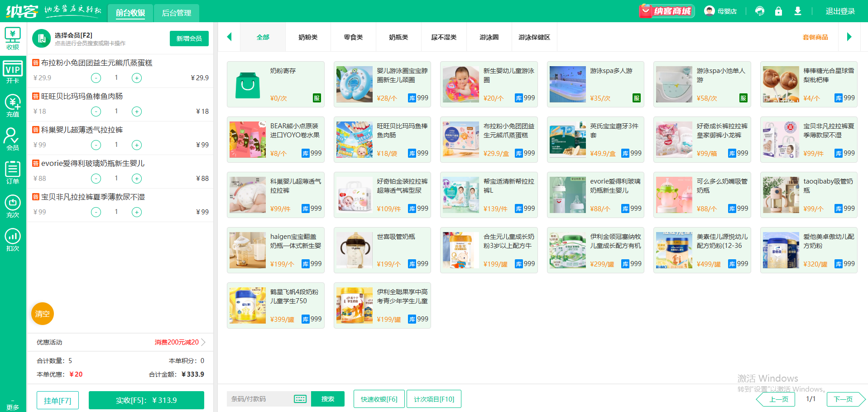The height and width of the screenshot is (412, 868).
Task: Select the 奶瓶类 category tab
Action: pos(398,37)
